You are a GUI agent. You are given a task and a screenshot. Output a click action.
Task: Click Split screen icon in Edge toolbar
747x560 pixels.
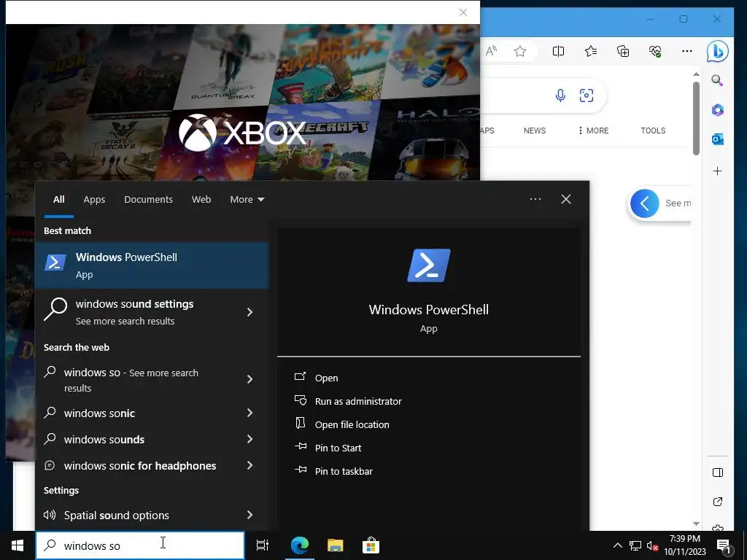[x=558, y=51]
